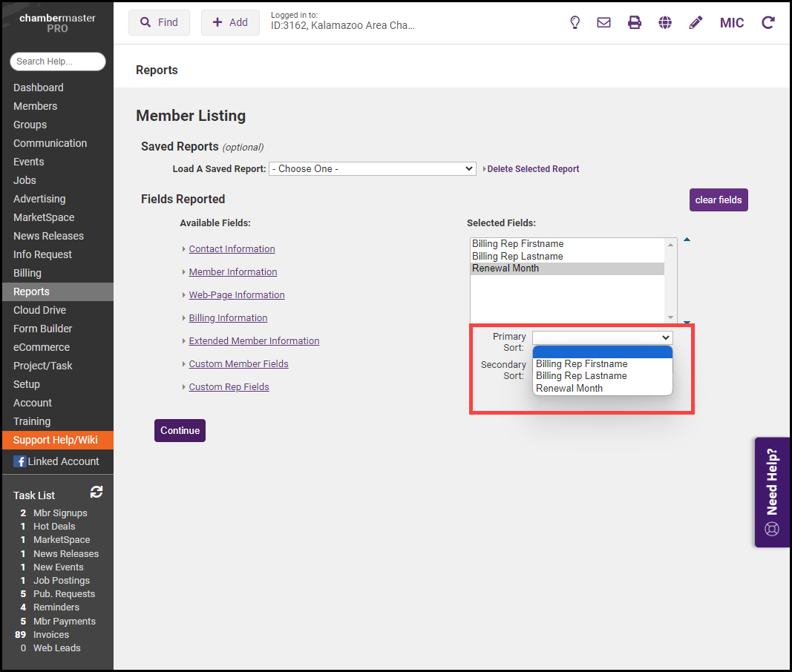Click the Delete Selected Report link
The width and height of the screenshot is (792, 672).
pos(533,169)
